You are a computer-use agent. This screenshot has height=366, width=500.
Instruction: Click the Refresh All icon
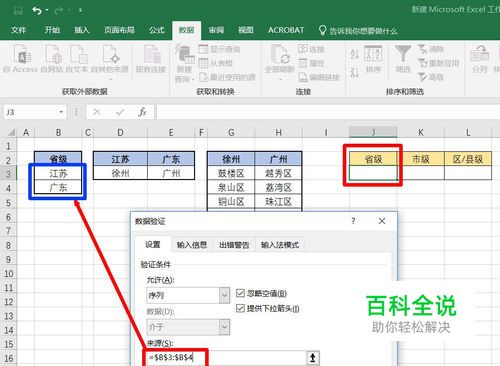(279, 54)
